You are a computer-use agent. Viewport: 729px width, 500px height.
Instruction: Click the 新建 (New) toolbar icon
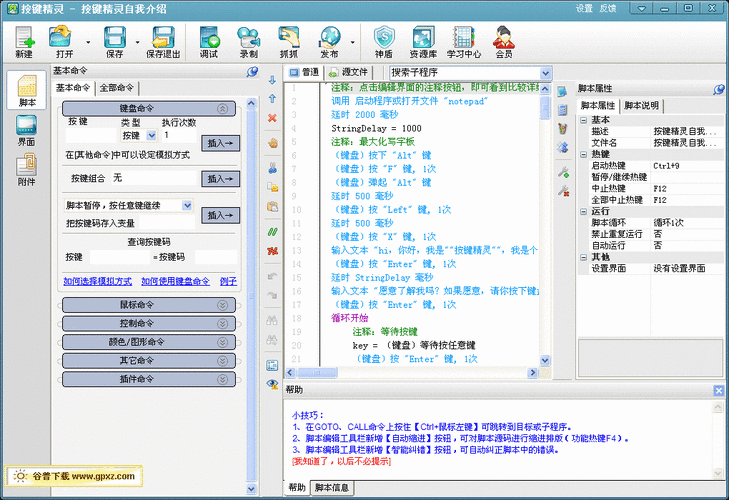(24, 43)
